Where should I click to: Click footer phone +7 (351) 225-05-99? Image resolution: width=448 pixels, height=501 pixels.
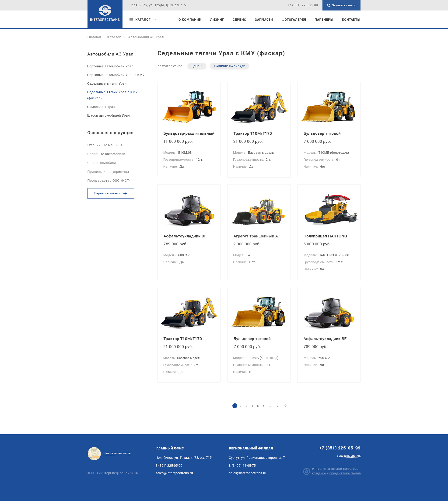[340, 448]
